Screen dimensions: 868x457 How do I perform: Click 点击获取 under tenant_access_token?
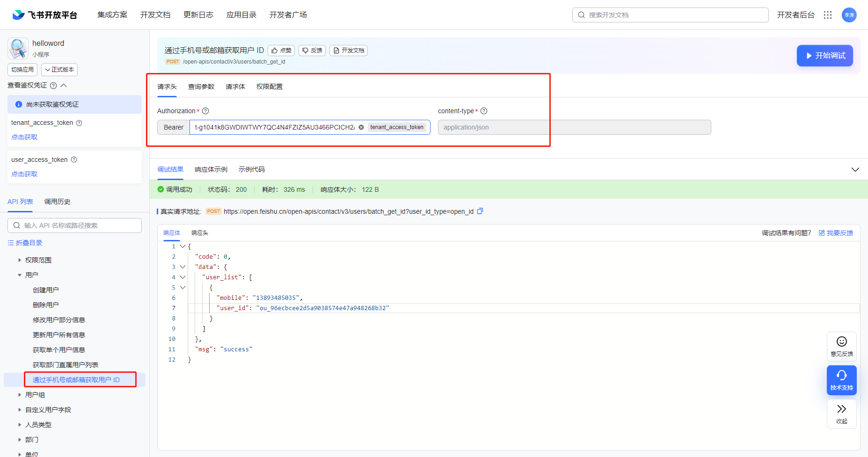[x=24, y=137]
